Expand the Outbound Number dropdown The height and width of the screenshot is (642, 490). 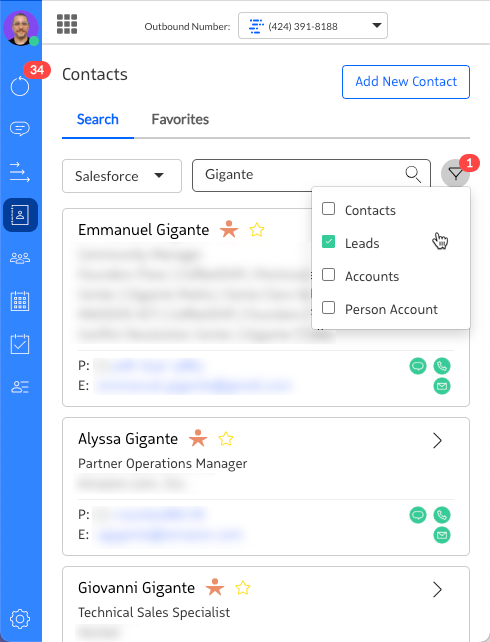[x=313, y=26]
